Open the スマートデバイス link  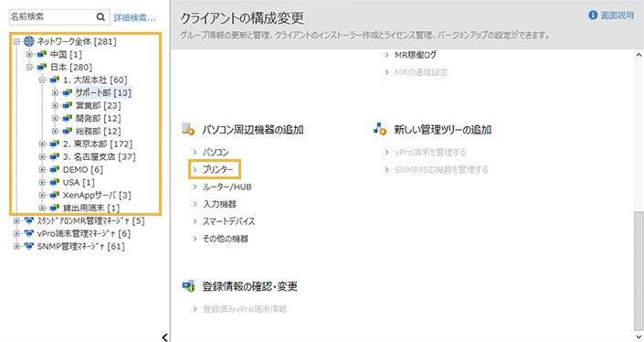pyautogui.click(x=228, y=221)
